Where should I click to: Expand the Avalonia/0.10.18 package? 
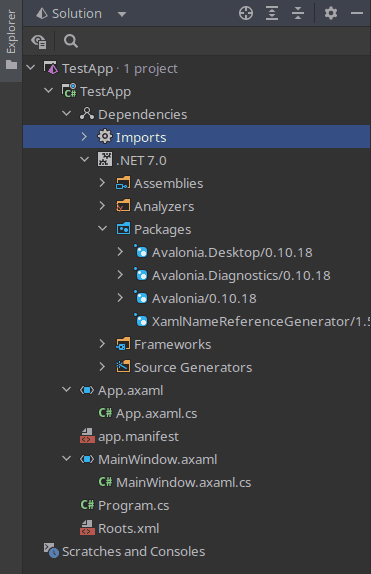click(x=120, y=298)
